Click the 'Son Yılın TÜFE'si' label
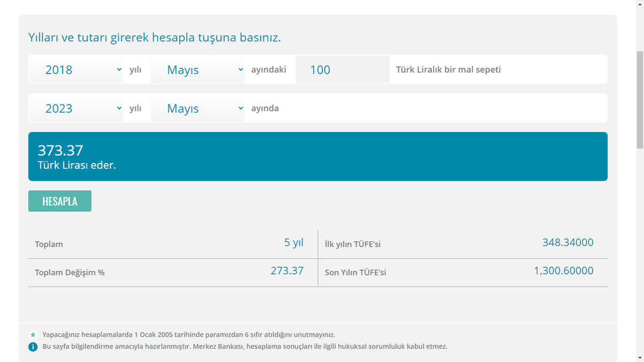 355,272
